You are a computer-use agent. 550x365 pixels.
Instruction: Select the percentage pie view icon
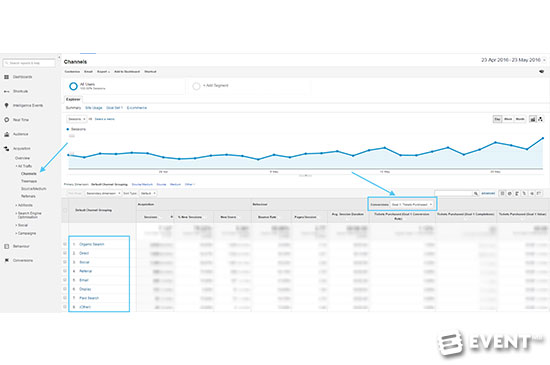pyautogui.click(x=510, y=193)
